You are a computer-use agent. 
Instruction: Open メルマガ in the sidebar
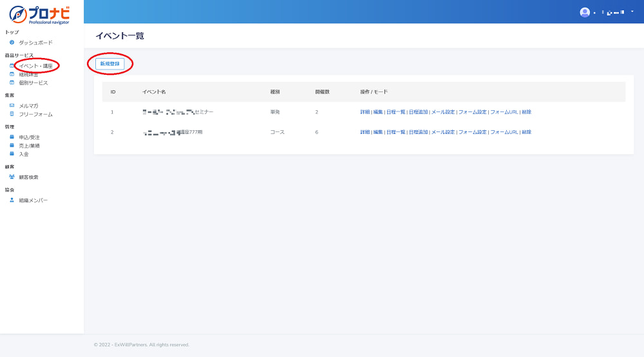28,106
